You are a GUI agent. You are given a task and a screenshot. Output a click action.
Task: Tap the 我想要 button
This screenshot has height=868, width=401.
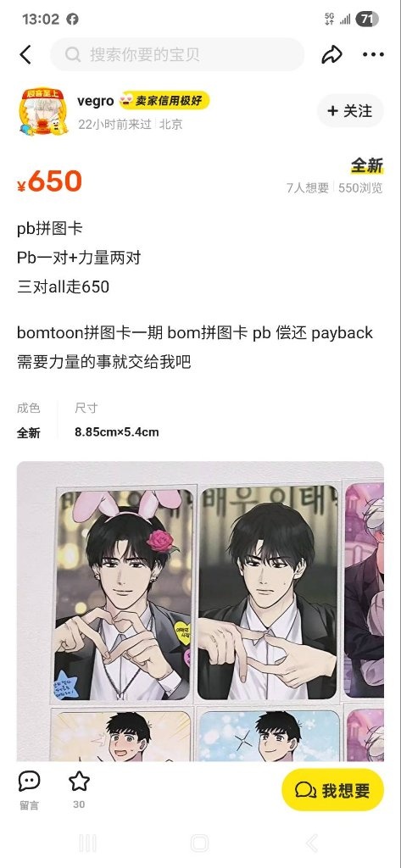click(332, 790)
